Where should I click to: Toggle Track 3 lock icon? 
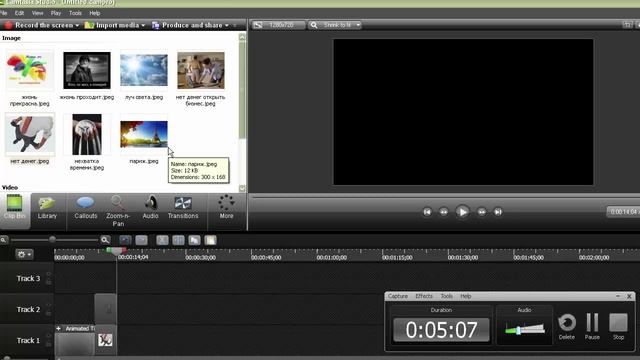pos(49,282)
